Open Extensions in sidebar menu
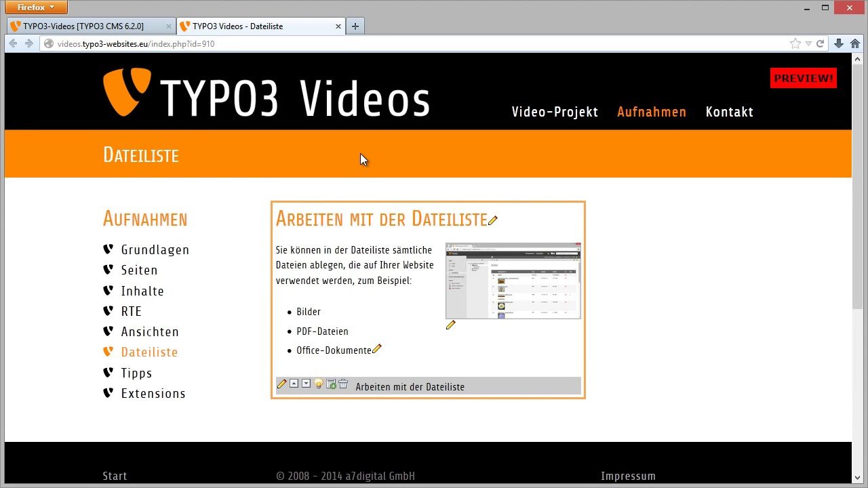Image resolution: width=868 pixels, height=488 pixels. coord(153,393)
